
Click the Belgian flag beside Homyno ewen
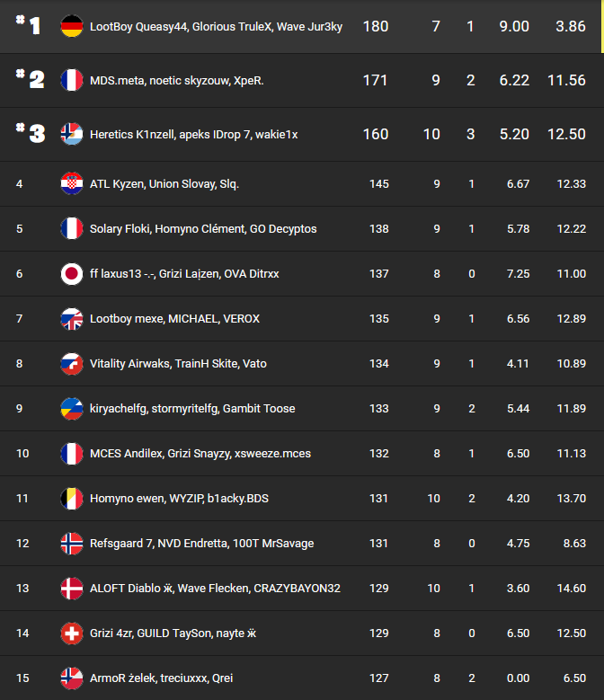[72, 499]
